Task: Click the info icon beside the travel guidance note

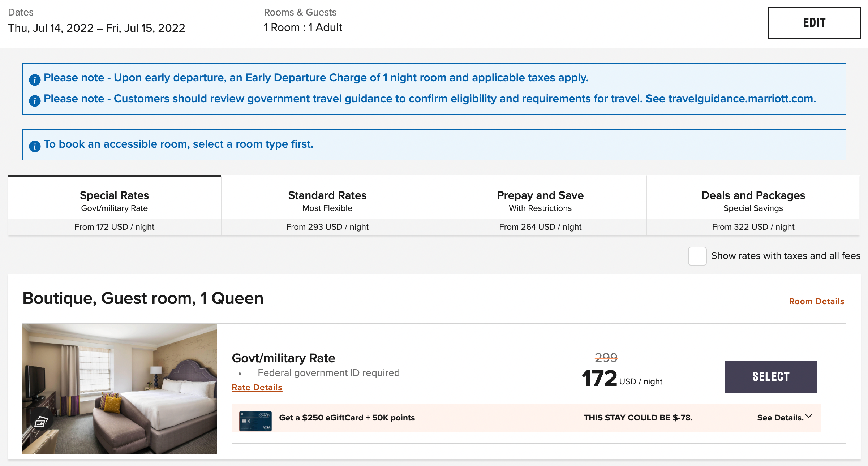Action: click(x=35, y=100)
